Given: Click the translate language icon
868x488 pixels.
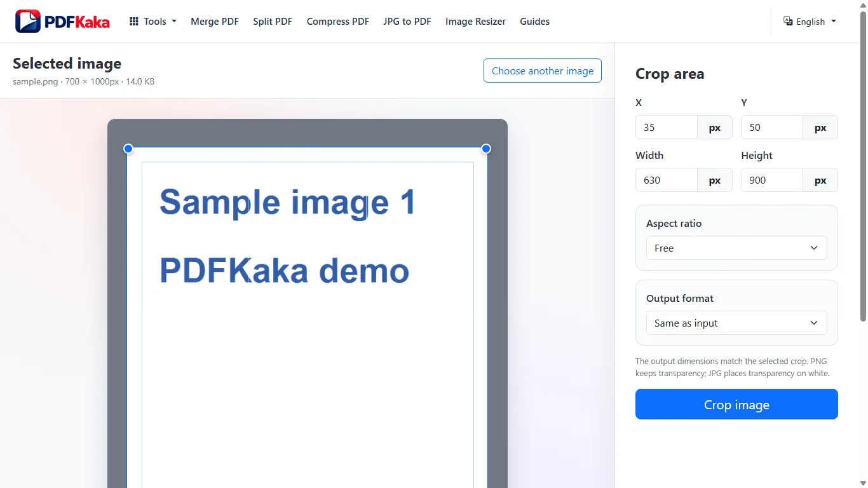Looking at the screenshot, I should (x=788, y=21).
